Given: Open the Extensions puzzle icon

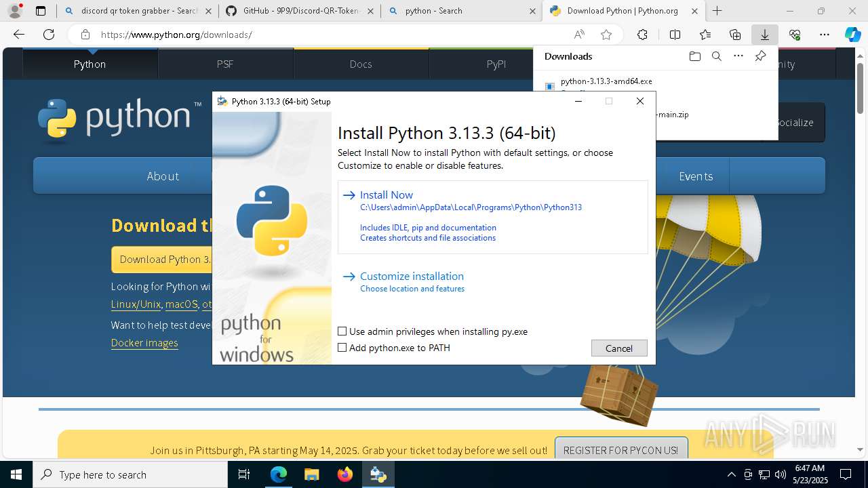Looking at the screenshot, I should click(642, 35).
